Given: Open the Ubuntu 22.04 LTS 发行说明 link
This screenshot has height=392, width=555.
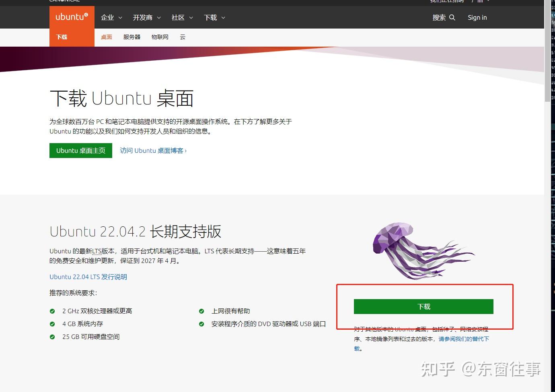Looking at the screenshot, I should coord(88,277).
